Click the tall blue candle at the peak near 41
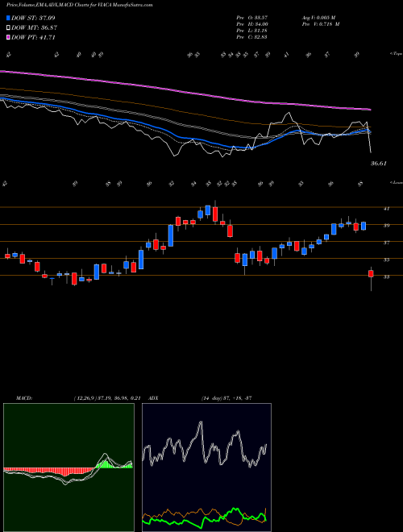The image size is (403, 532). pos(208,210)
